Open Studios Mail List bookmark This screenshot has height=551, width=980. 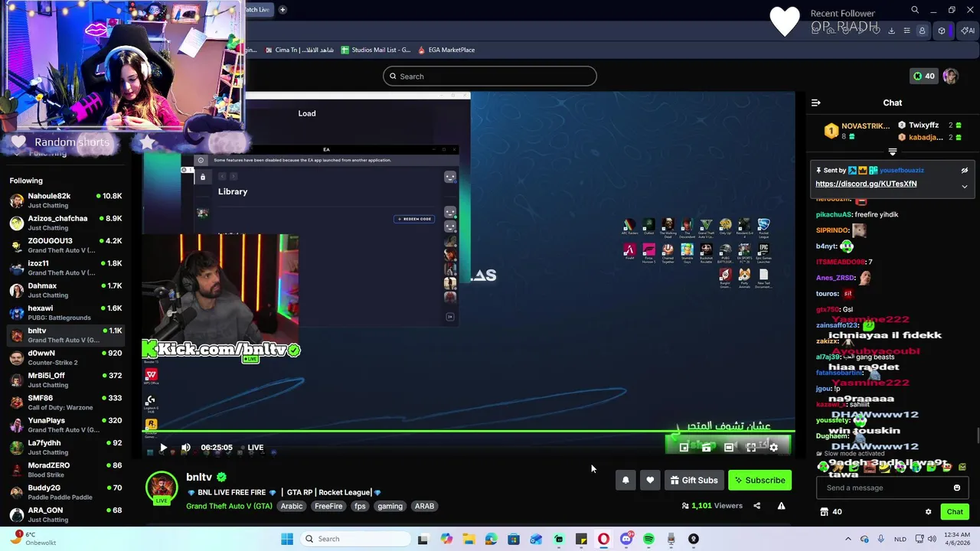376,50
